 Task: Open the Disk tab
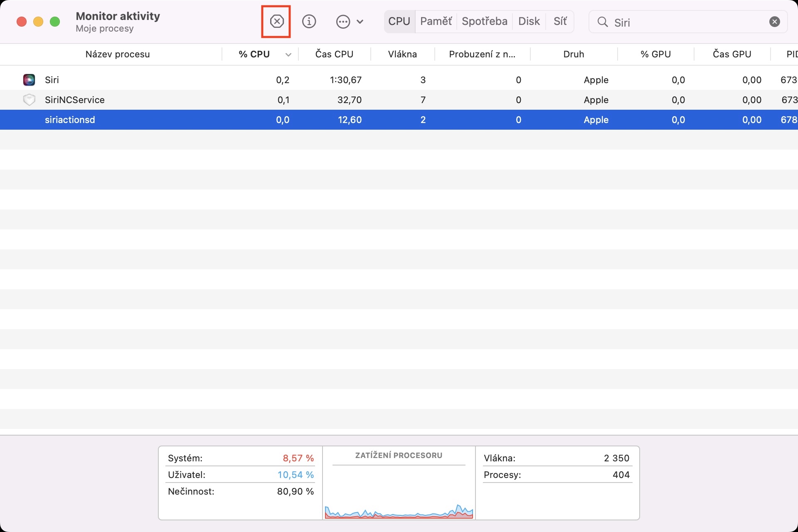[x=529, y=21]
